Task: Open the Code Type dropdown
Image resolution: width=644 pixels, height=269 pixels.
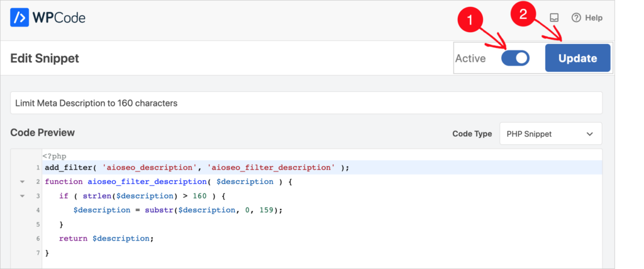Action: pyautogui.click(x=550, y=134)
